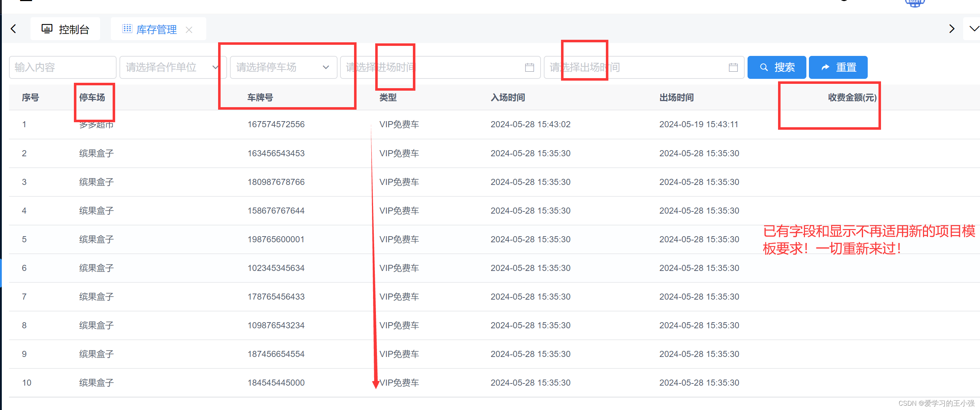The height and width of the screenshot is (410, 980).
Task: Open calendar icon for 进场时间
Action: (x=529, y=68)
